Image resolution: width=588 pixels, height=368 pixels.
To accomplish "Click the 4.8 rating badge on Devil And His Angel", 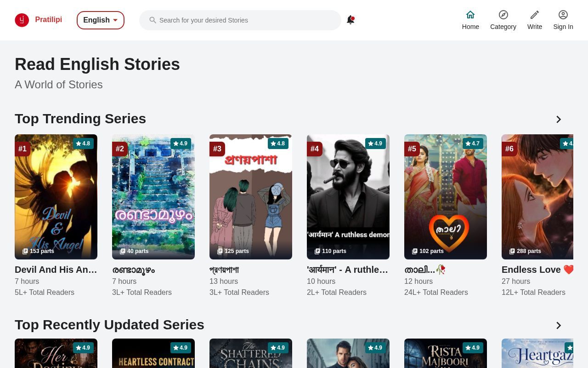I will click(x=83, y=144).
